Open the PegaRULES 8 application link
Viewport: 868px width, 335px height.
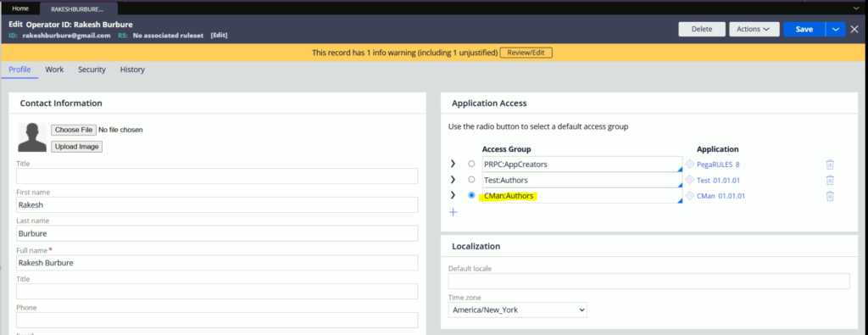click(x=718, y=165)
